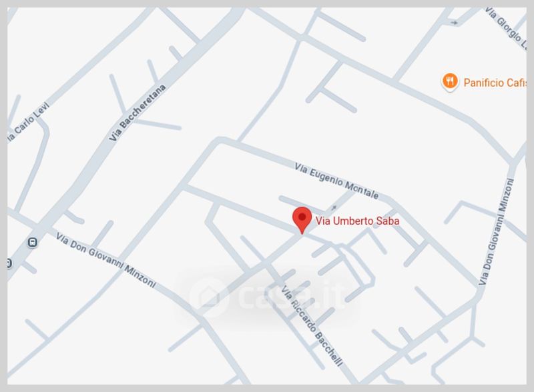Click the vertical Via Don Giovanni Minzoni label

point(495,232)
